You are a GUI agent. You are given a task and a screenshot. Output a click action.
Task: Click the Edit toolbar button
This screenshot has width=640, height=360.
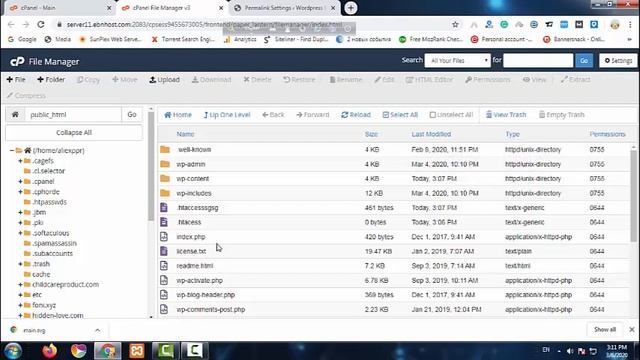[x=384, y=80]
